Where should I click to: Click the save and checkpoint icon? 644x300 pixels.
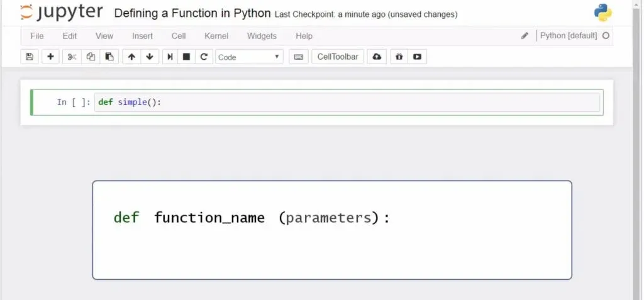(x=29, y=57)
